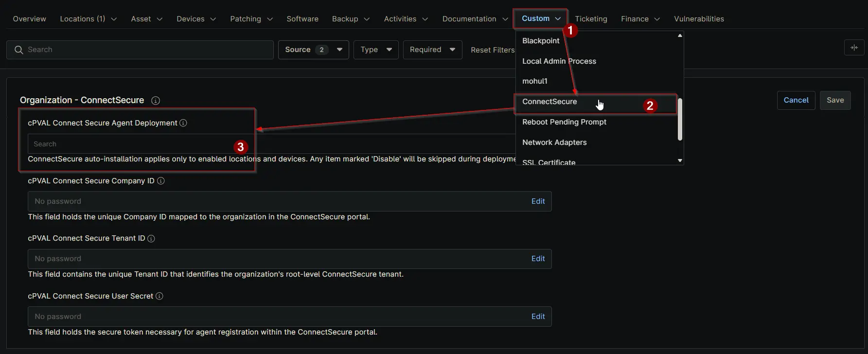868x354 pixels.
Task: Click info icon beside Agent Deployment label
Action: pos(183,123)
